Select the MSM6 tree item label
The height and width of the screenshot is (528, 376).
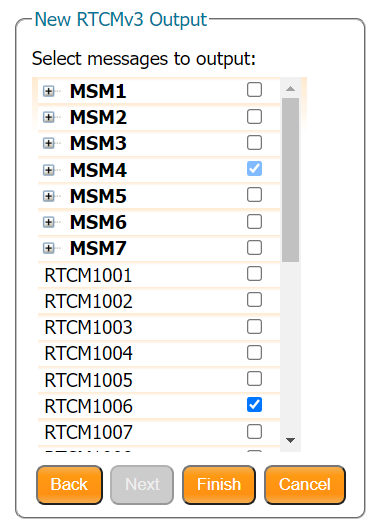(98, 222)
